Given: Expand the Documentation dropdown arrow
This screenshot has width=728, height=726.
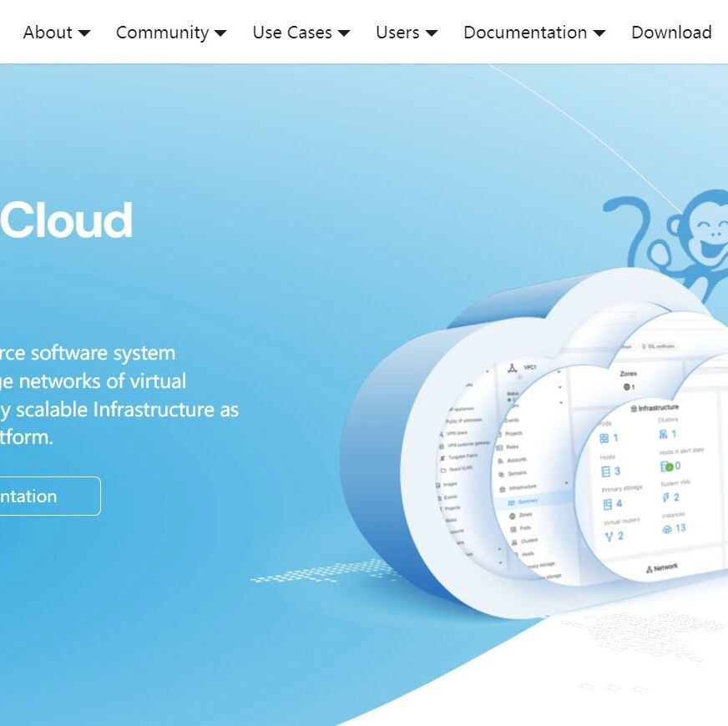Looking at the screenshot, I should (599, 33).
